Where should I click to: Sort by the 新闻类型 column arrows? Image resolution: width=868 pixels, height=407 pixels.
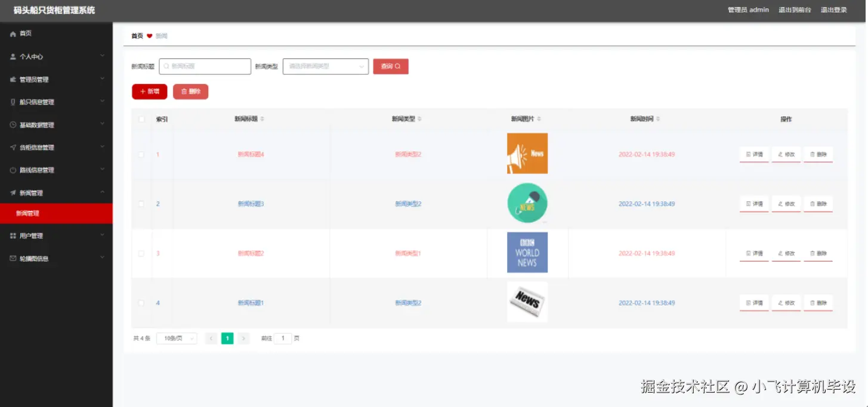click(419, 119)
